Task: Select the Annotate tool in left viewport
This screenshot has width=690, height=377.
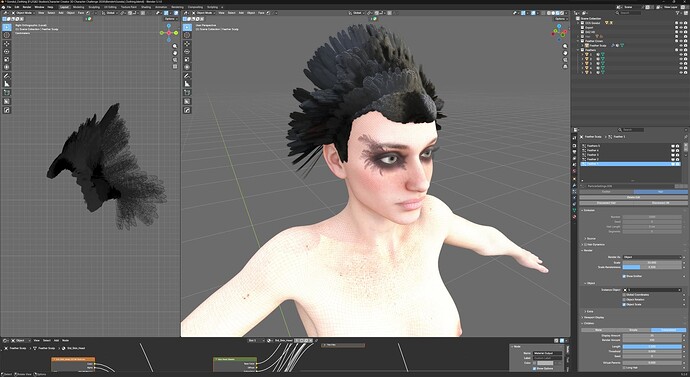Action: point(7,76)
